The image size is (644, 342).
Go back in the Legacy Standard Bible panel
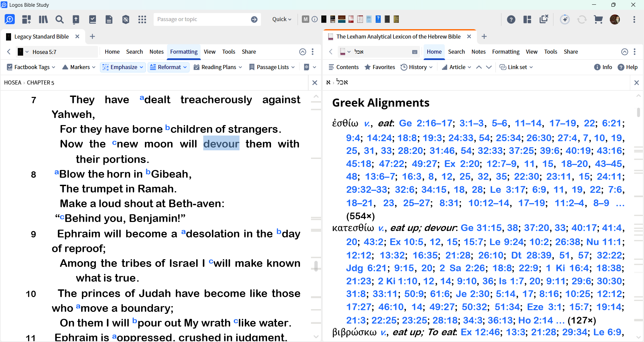[x=9, y=52]
